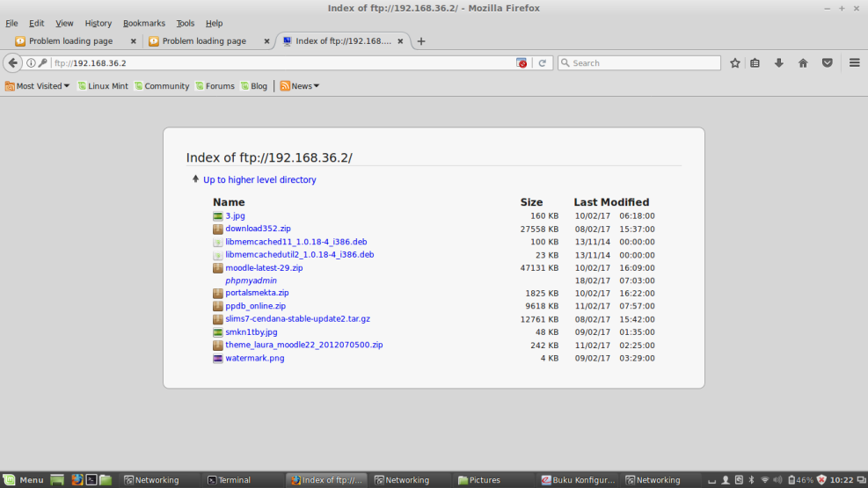Image resolution: width=868 pixels, height=488 pixels.
Task: Click the 3.jpg image file icon
Action: click(x=217, y=216)
